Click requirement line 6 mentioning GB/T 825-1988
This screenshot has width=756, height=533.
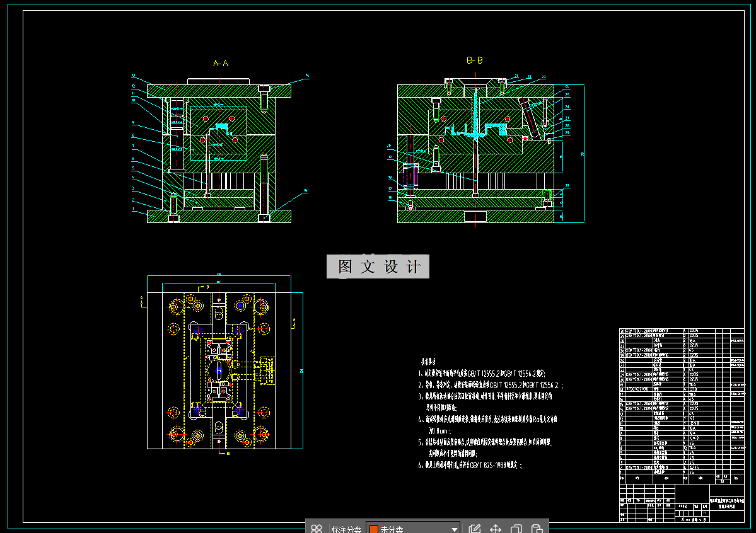click(x=470, y=465)
